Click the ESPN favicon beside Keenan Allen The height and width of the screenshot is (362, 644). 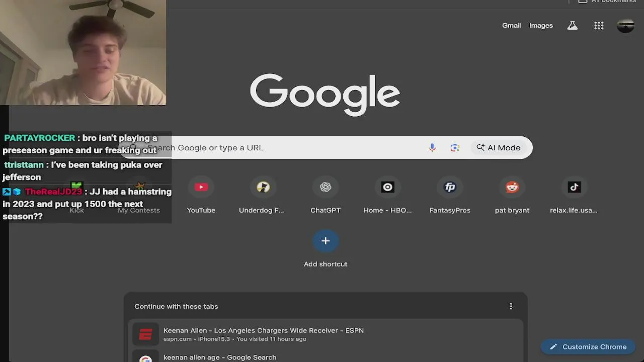tap(145, 334)
